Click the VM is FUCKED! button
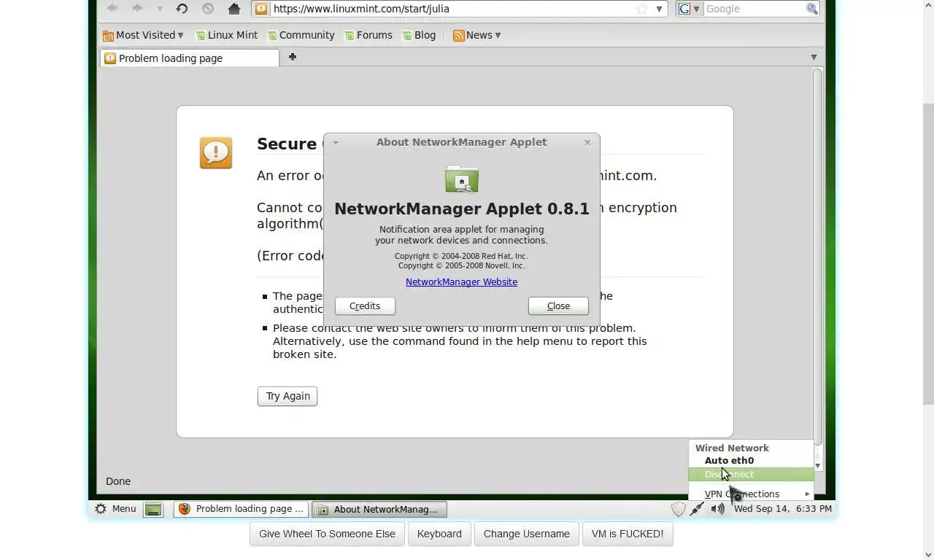This screenshot has width=934, height=560. pos(628,534)
